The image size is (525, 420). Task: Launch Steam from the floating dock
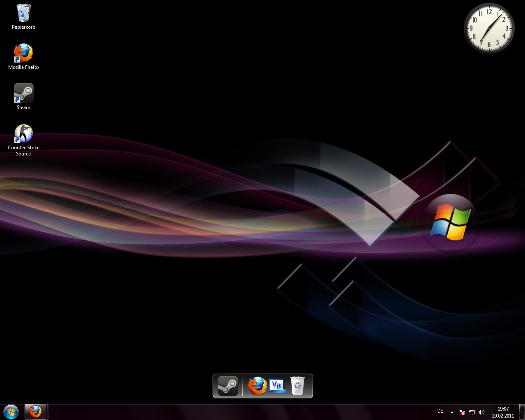[228, 386]
